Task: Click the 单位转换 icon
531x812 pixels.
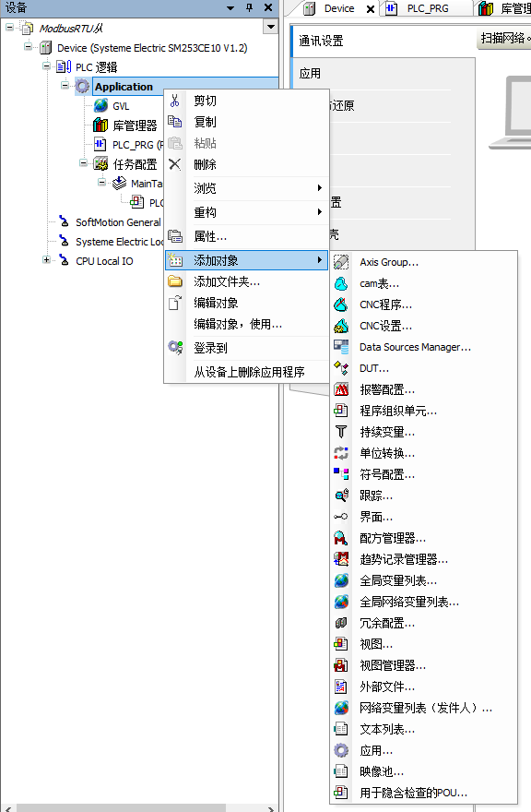Action: pyautogui.click(x=340, y=453)
